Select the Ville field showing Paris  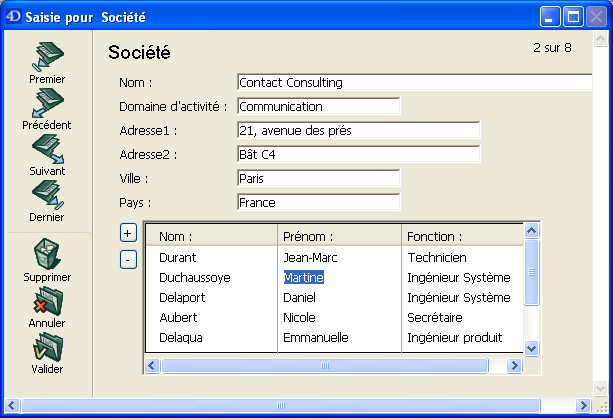click(x=318, y=178)
